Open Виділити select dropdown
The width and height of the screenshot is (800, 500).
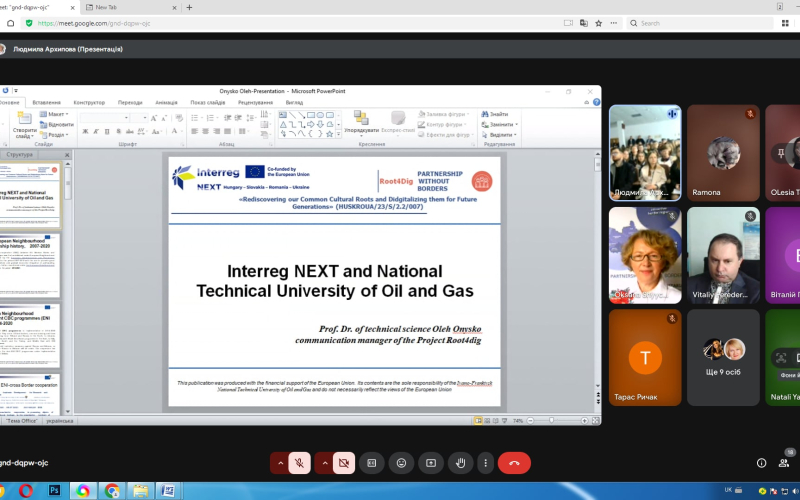coord(499,135)
